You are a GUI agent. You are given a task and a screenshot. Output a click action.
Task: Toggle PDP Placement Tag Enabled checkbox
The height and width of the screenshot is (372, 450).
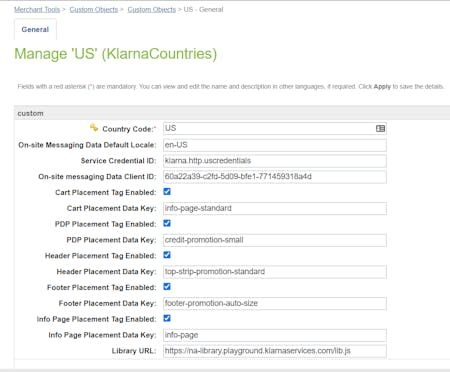tap(167, 223)
